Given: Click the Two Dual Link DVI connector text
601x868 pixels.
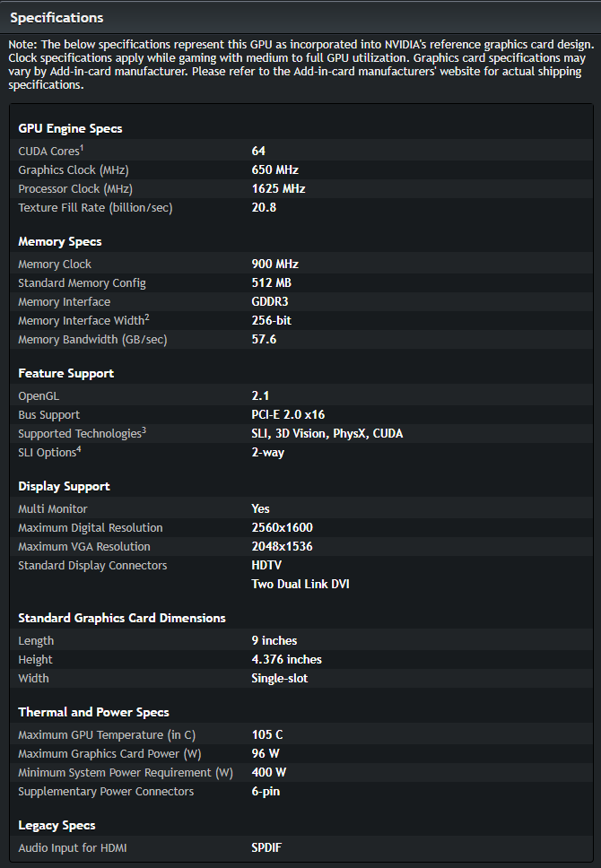Looking at the screenshot, I should (x=300, y=584).
